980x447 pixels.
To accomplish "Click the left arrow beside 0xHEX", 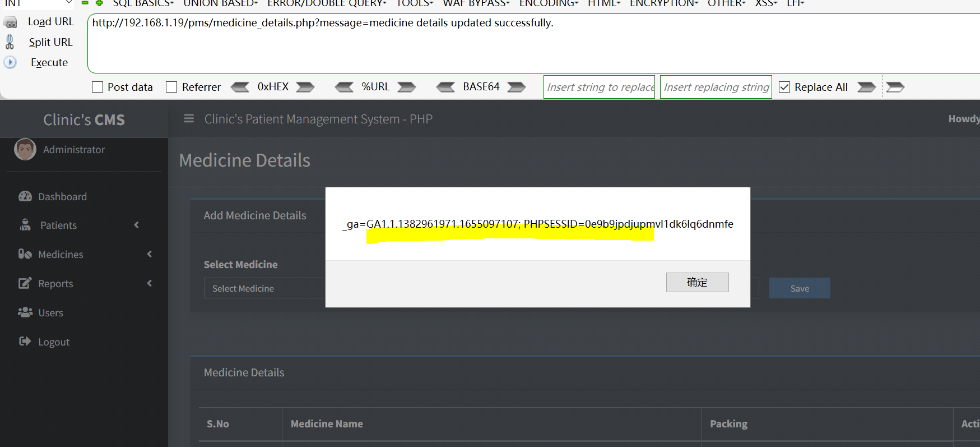I will [240, 87].
